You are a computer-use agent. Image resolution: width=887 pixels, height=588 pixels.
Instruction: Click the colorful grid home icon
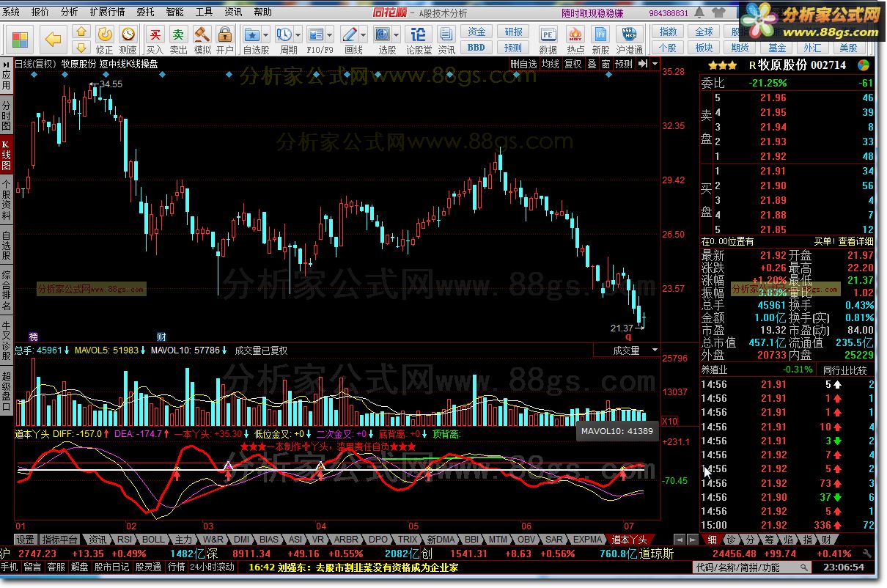coord(20,40)
